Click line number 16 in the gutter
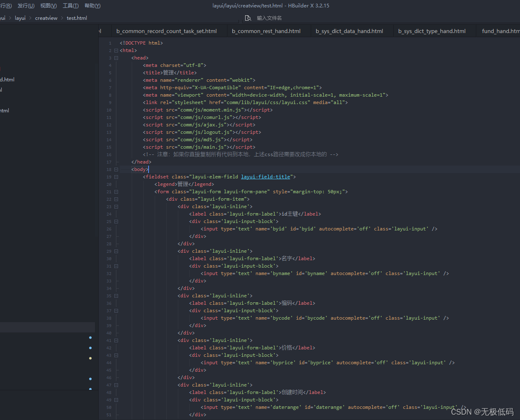520x420 pixels. pyautogui.click(x=109, y=154)
